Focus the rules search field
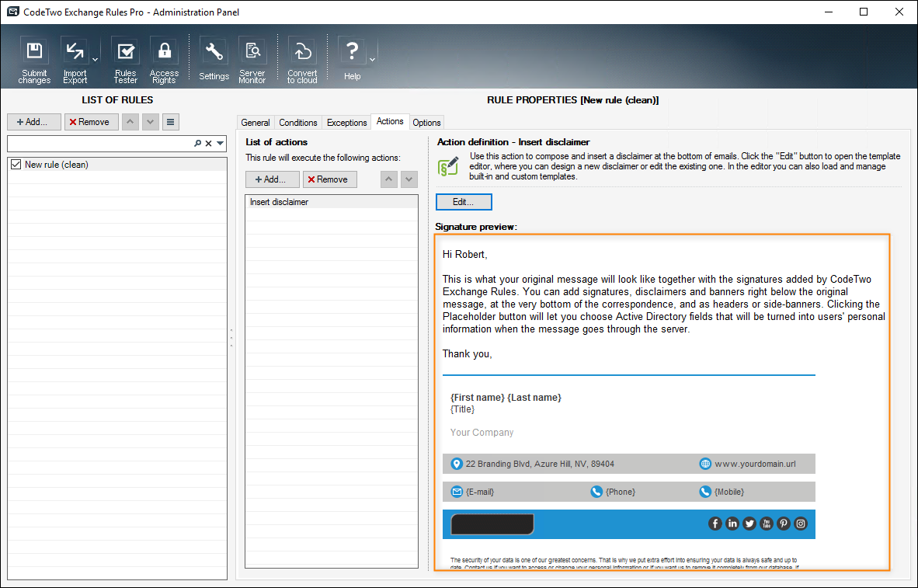The width and height of the screenshot is (918, 588). point(99,144)
